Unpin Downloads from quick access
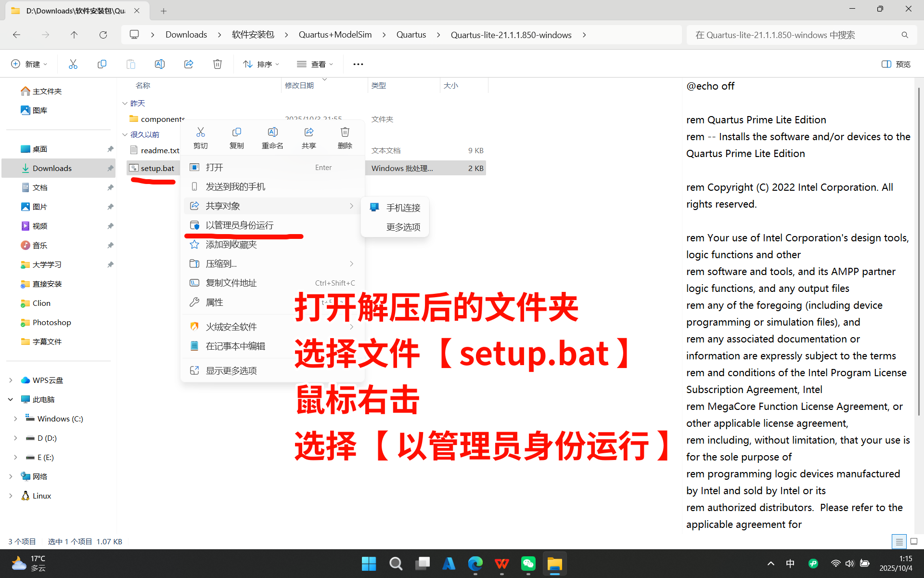The height and width of the screenshot is (578, 924). 110,169
